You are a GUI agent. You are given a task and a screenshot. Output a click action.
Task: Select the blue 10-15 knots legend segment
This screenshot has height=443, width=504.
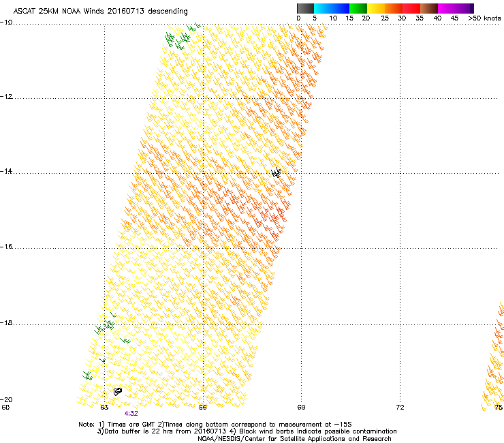tap(341, 8)
